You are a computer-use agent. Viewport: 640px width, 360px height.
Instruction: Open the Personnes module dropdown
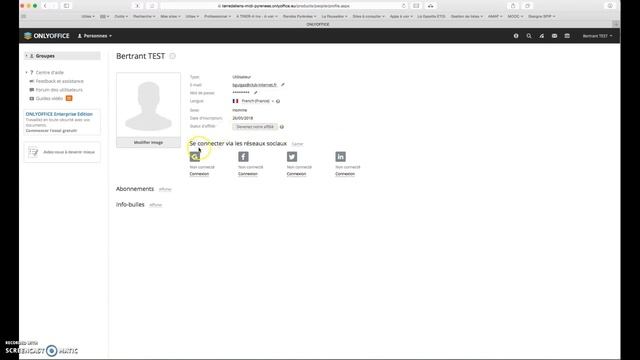[x=95, y=36]
